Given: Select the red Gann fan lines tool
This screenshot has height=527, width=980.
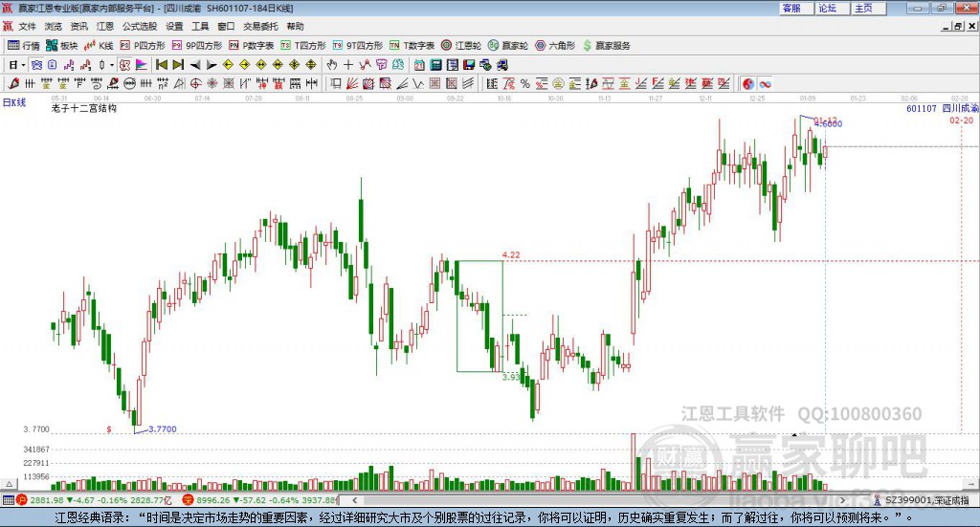Looking at the screenshot, I should (x=352, y=83).
